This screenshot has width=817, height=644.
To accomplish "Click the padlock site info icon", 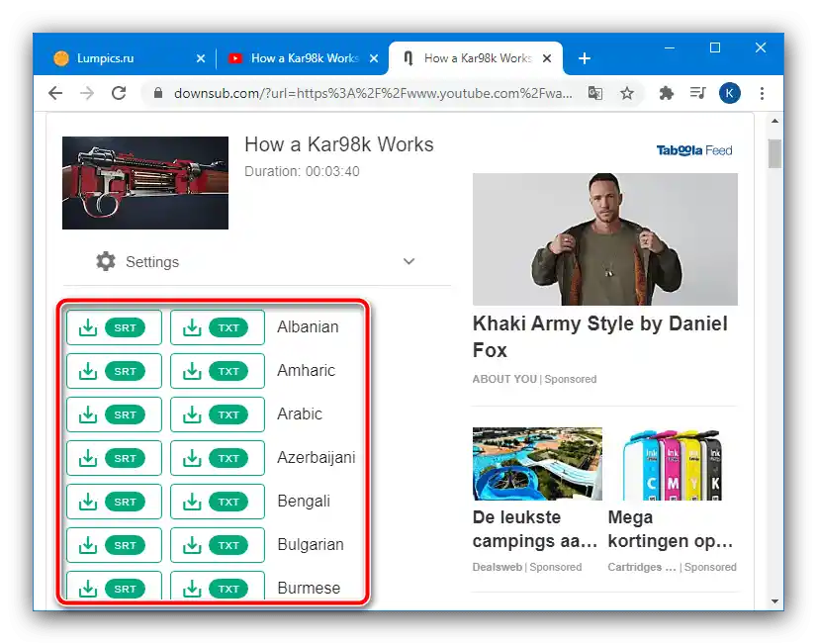I will tap(158, 93).
